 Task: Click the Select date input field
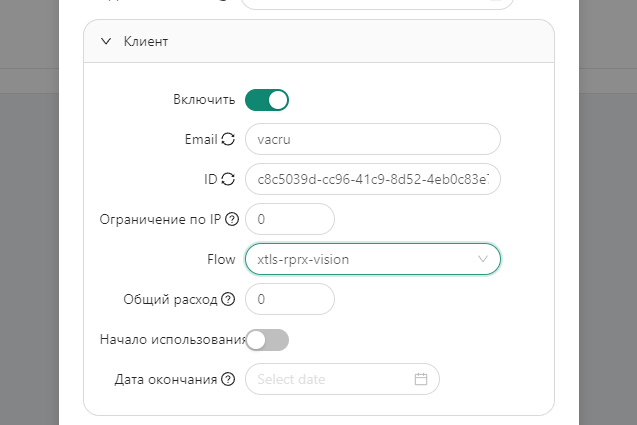[330, 379]
